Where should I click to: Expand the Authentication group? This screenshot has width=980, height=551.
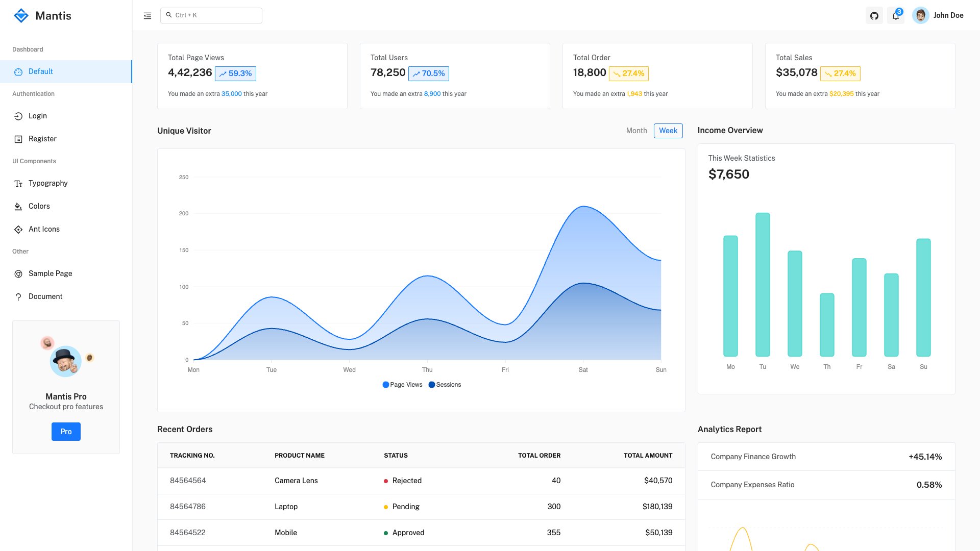(33, 93)
